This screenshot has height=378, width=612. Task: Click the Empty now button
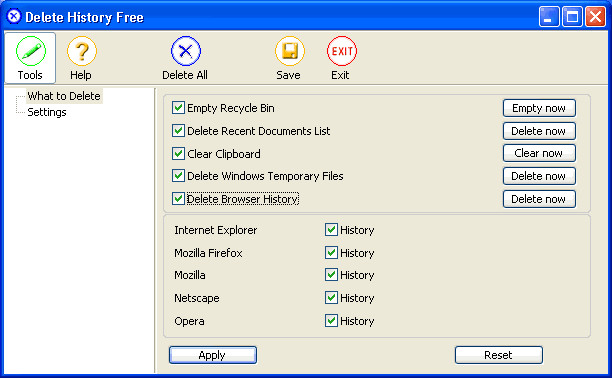[539, 108]
